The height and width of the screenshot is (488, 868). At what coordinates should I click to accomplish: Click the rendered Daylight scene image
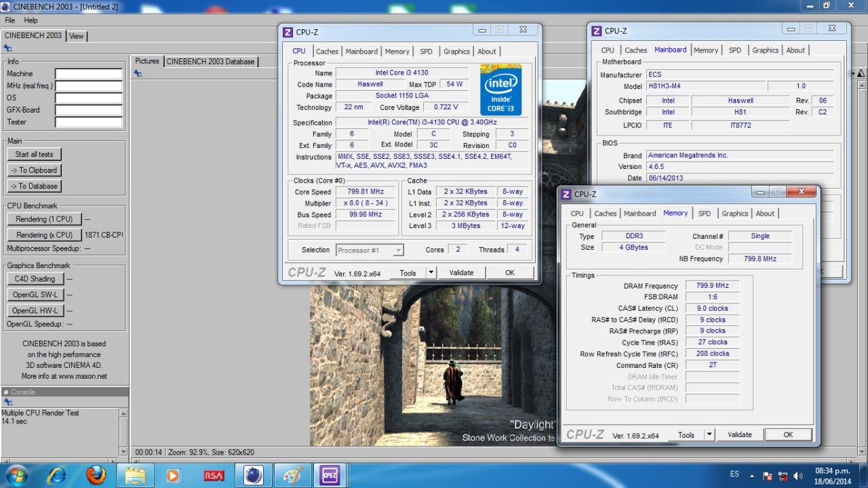[x=432, y=365]
